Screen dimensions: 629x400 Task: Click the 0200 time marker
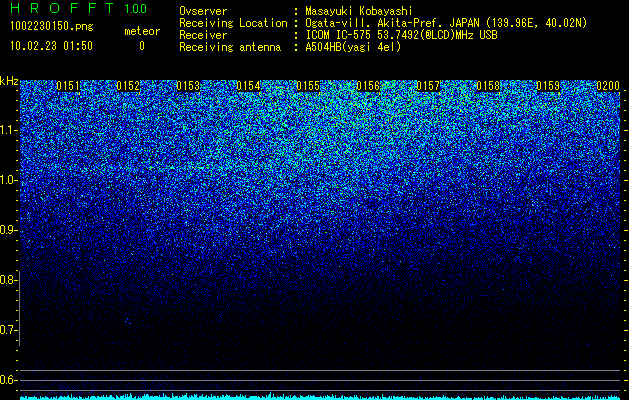tap(608, 86)
